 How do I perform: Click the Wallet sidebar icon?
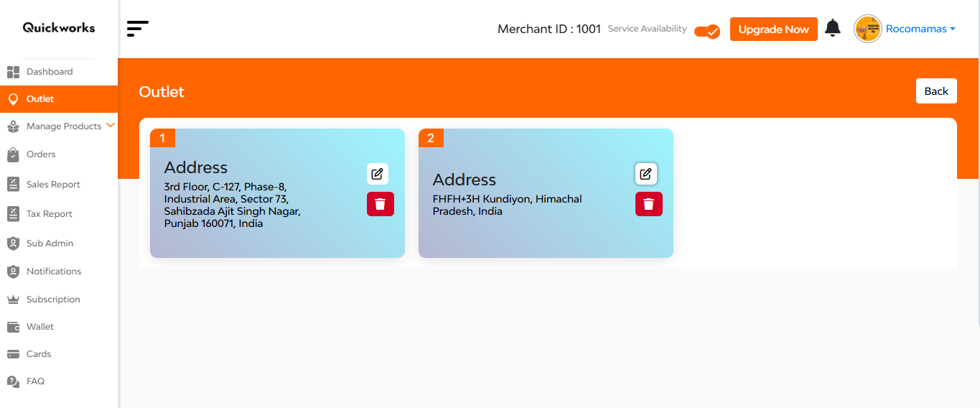13,327
